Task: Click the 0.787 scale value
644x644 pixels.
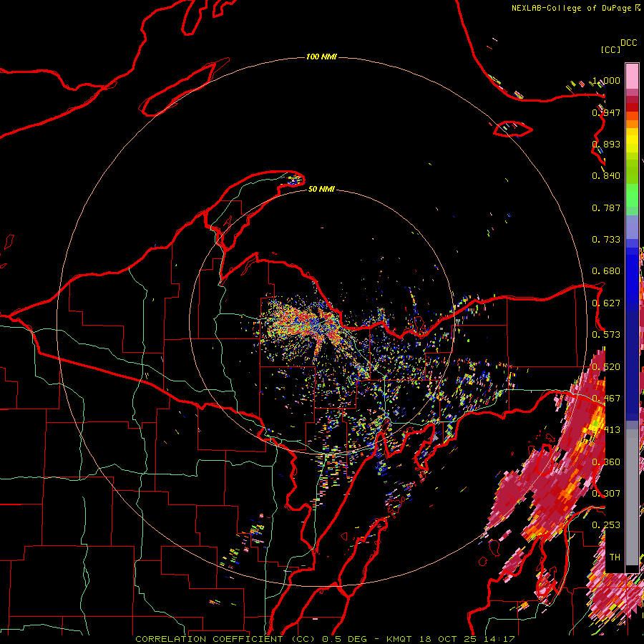Action: tap(606, 208)
